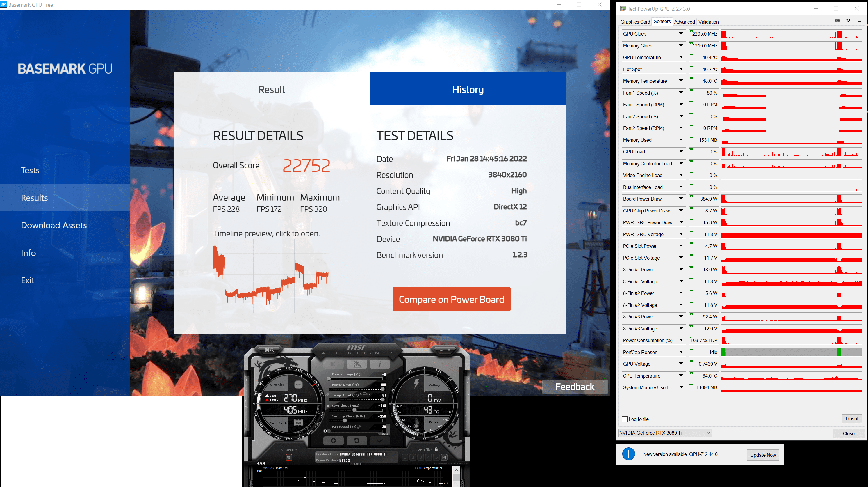The height and width of the screenshot is (487, 868).
Task: Open Afterburner OC Scanner button
Action: pos(269,350)
